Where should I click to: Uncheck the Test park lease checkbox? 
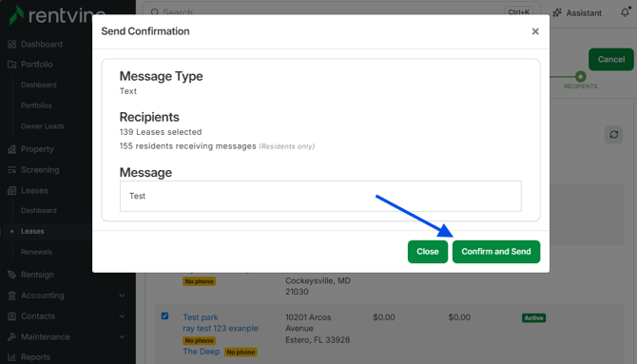point(164,316)
